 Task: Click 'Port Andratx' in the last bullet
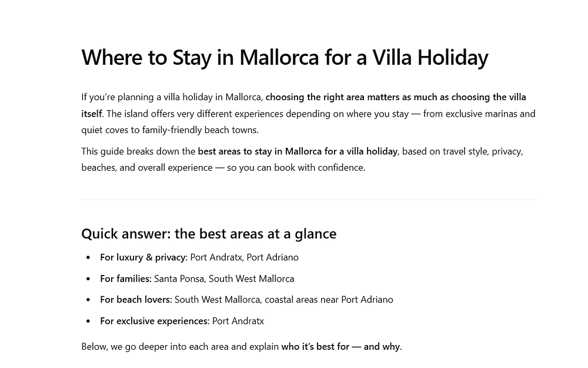[x=238, y=321]
